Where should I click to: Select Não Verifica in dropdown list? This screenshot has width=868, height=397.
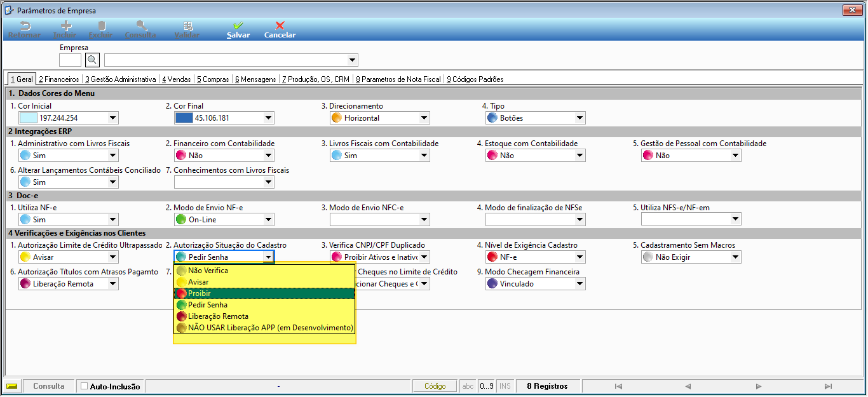point(264,271)
